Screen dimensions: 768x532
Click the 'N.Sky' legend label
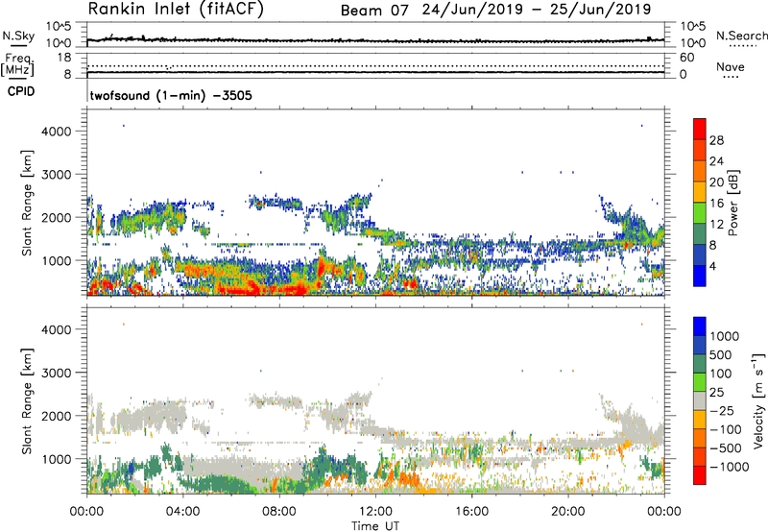[x=18, y=36]
